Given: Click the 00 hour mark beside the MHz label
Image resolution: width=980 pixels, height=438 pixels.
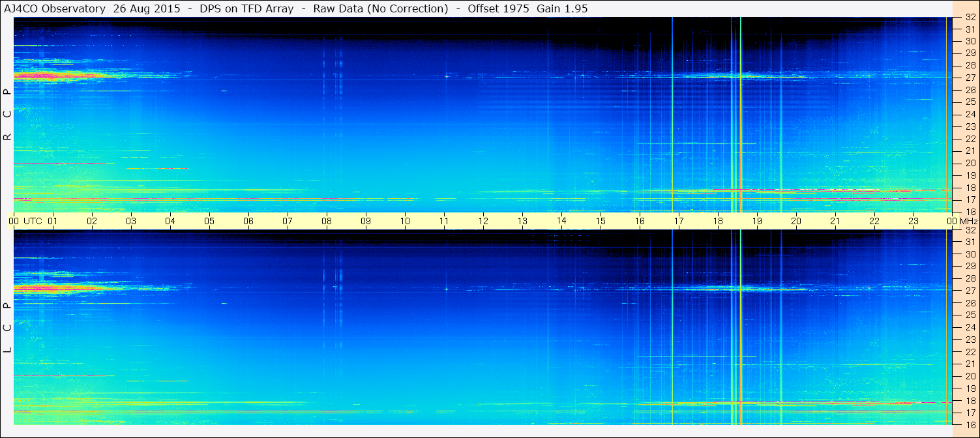Looking at the screenshot, I should point(951,221).
